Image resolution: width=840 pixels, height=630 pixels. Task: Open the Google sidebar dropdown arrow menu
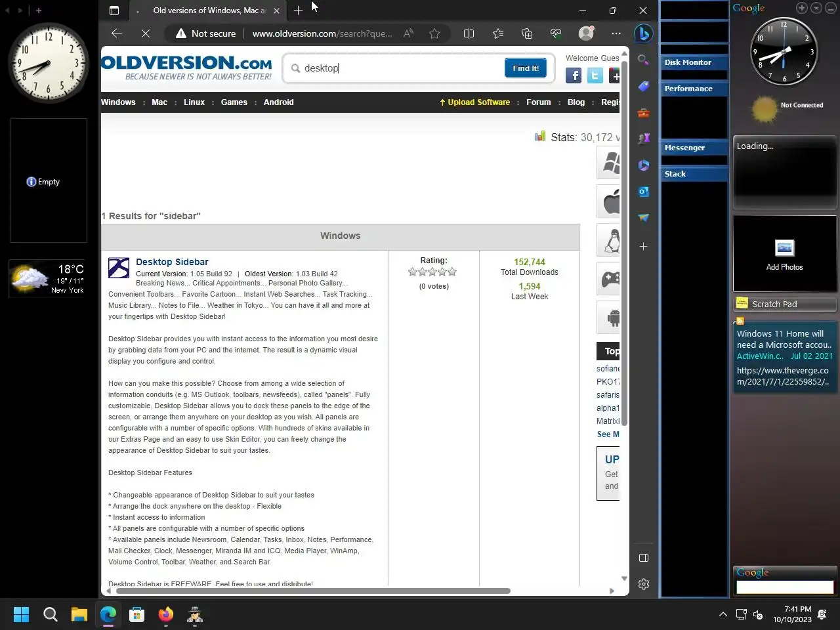(816, 8)
